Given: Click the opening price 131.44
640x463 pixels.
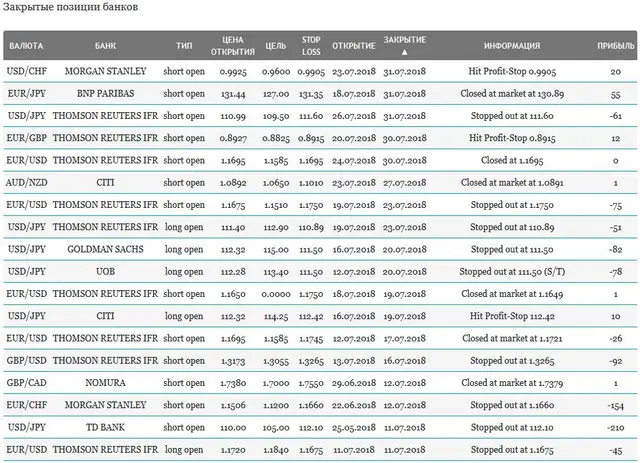Looking at the screenshot, I should 233,94.
